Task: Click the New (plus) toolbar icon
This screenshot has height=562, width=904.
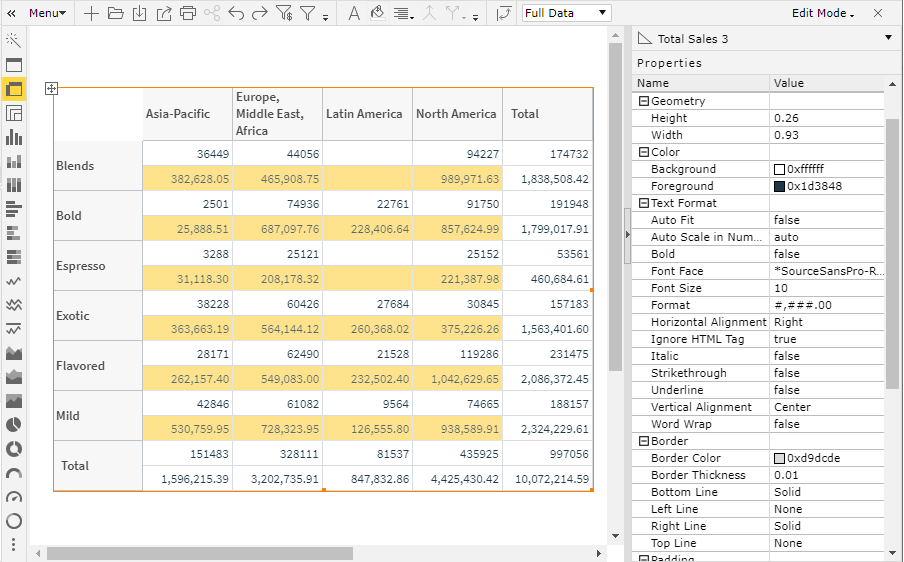Action: [91, 13]
